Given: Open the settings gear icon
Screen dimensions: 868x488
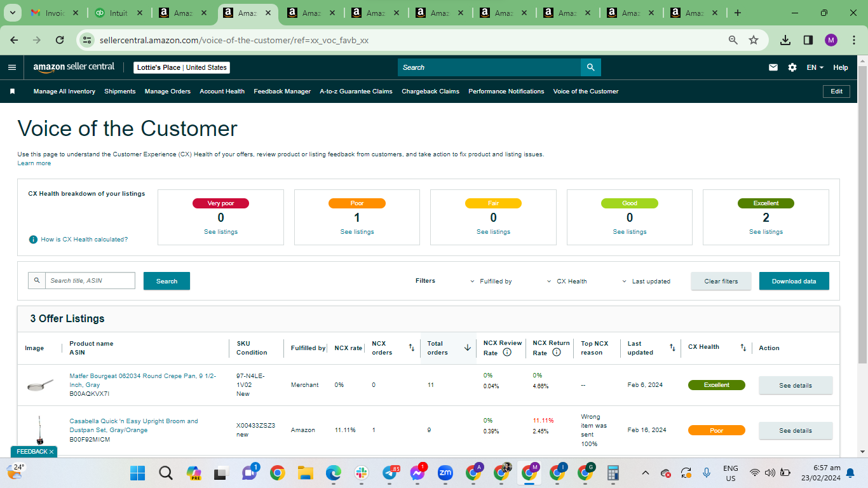Looking at the screenshot, I should [792, 67].
